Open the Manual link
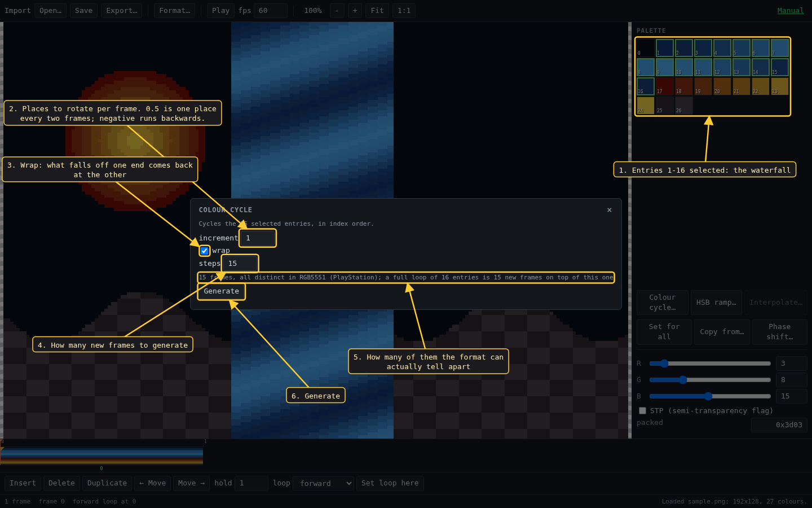Image resolution: width=812 pixels, height=508 pixels. 791,11
